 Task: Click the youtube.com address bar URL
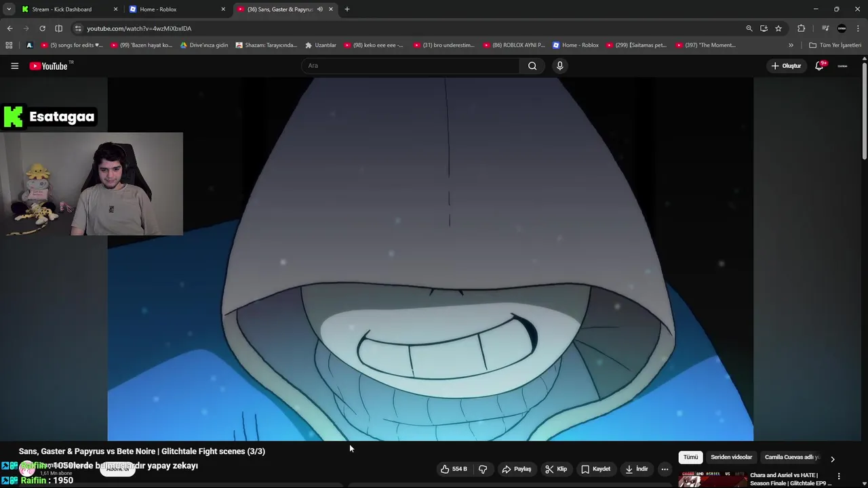point(139,28)
